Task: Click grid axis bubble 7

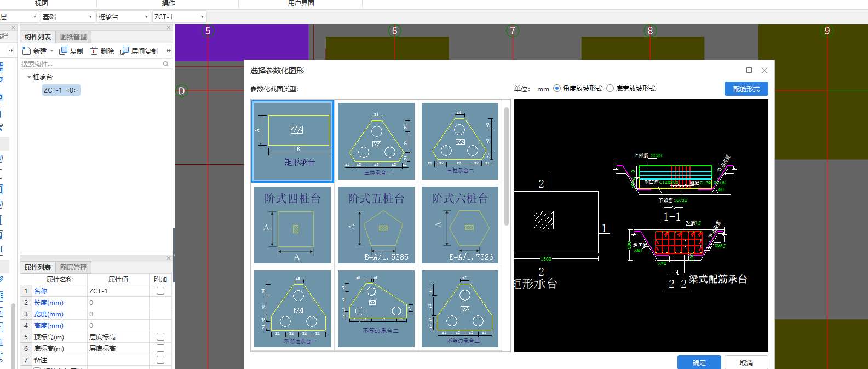Action: coord(513,31)
